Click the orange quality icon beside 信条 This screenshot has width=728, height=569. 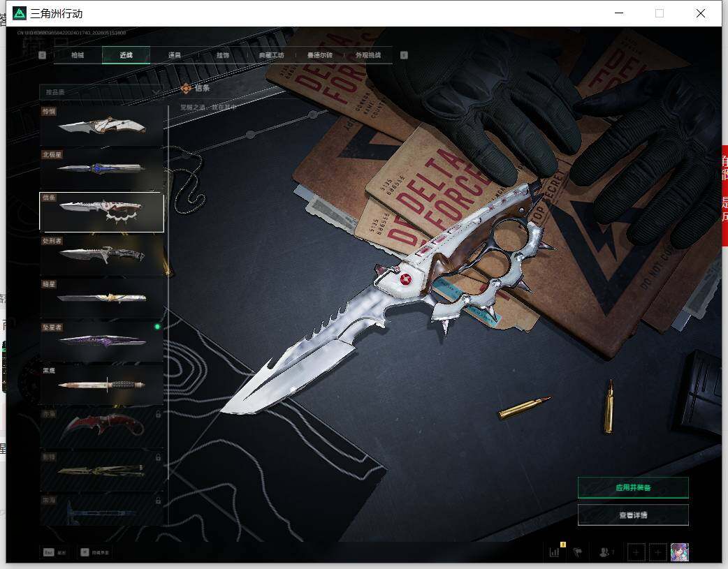point(186,88)
